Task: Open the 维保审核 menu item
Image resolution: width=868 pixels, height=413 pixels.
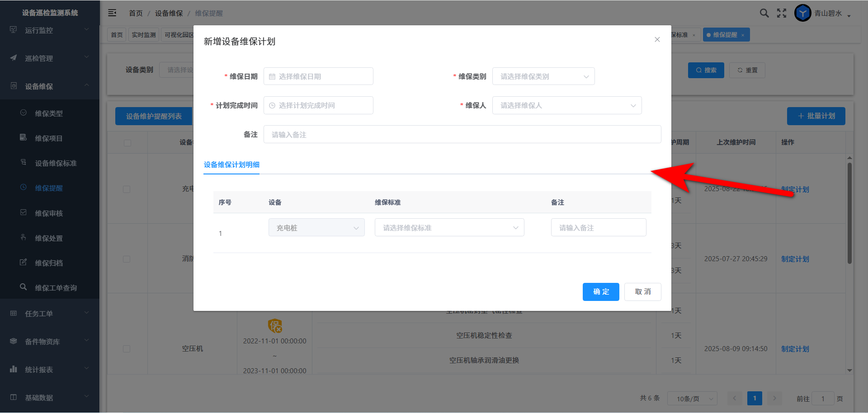Action: (49, 213)
